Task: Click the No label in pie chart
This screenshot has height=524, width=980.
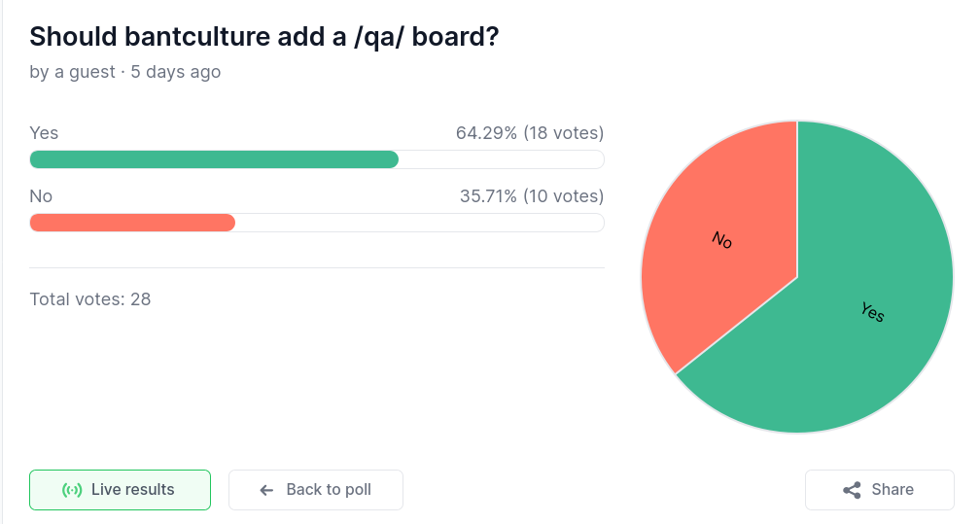Action: [721, 240]
